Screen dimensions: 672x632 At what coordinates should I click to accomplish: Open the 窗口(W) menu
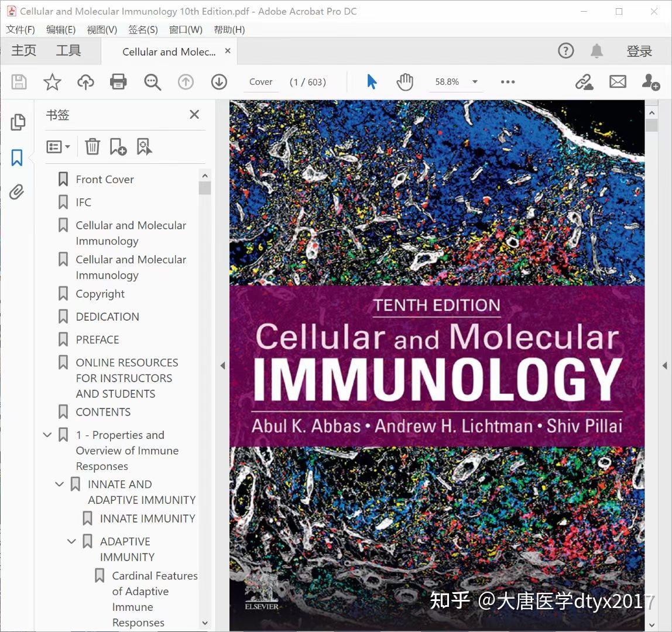[186, 30]
